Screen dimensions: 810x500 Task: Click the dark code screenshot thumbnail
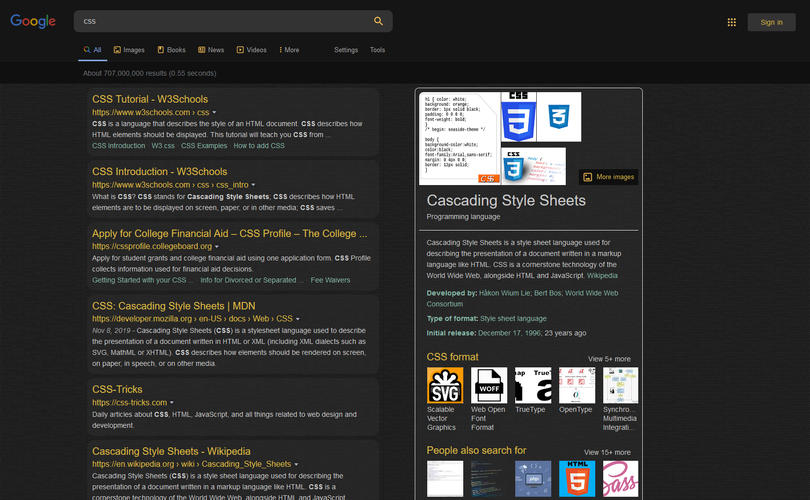pyautogui.click(x=489, y=479)
